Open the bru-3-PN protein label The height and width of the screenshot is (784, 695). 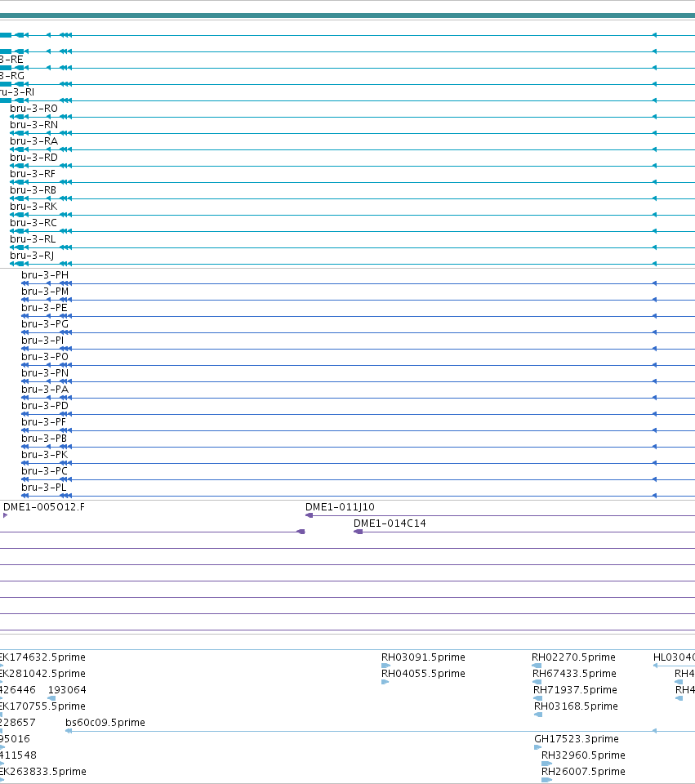click(x=45, y=373)
